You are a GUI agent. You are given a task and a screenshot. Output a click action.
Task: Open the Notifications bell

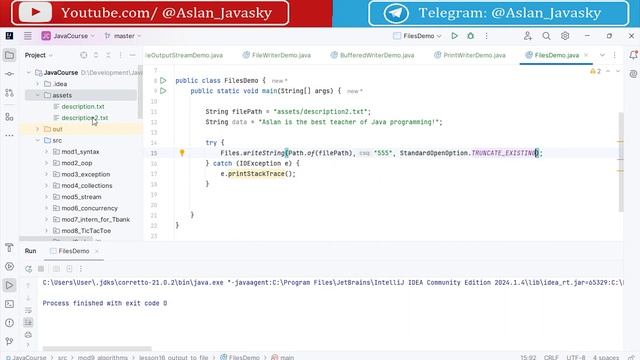[633, 55]
